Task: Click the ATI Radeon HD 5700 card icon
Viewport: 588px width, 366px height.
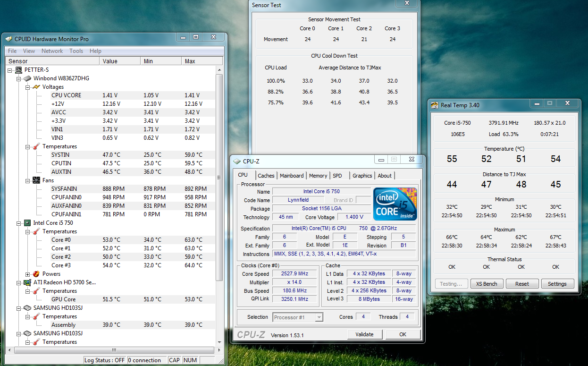Action: click(27, 282)
